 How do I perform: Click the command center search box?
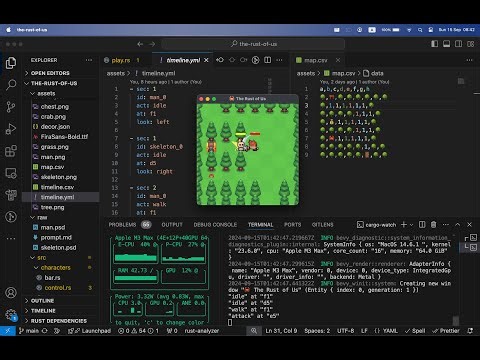click(x=253, y=44)
